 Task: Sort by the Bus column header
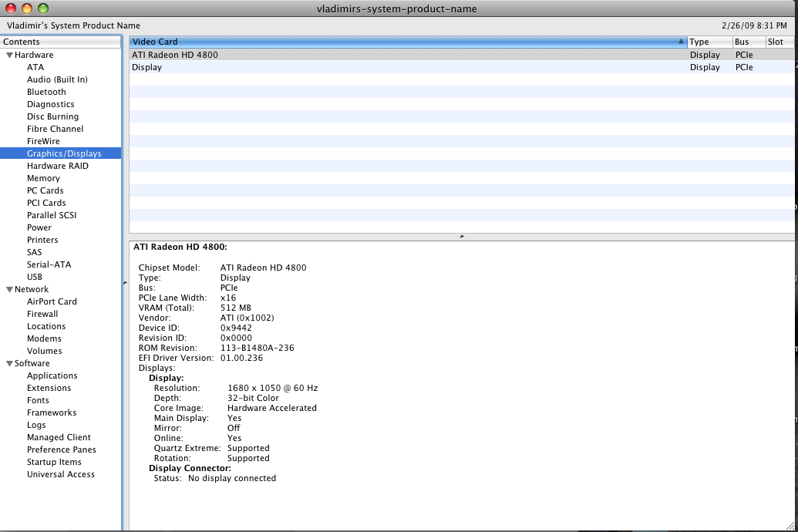749,42
